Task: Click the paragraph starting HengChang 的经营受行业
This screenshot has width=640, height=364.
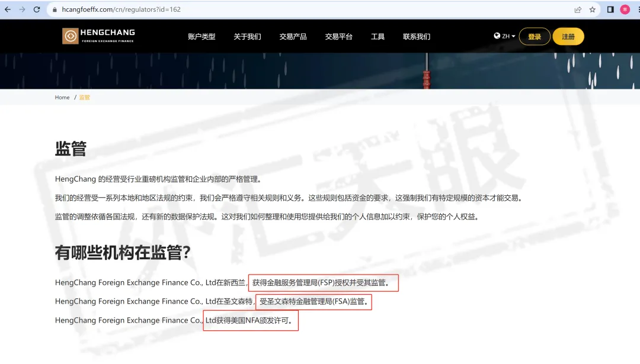Action: pyautogui.click(x=158, y=179)
